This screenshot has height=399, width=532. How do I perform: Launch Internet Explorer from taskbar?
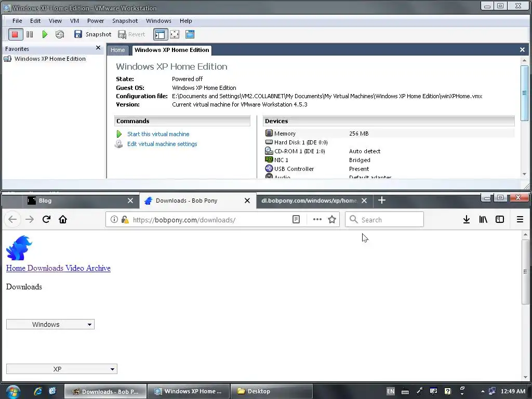pyautogui.click(x=37, y=391)
